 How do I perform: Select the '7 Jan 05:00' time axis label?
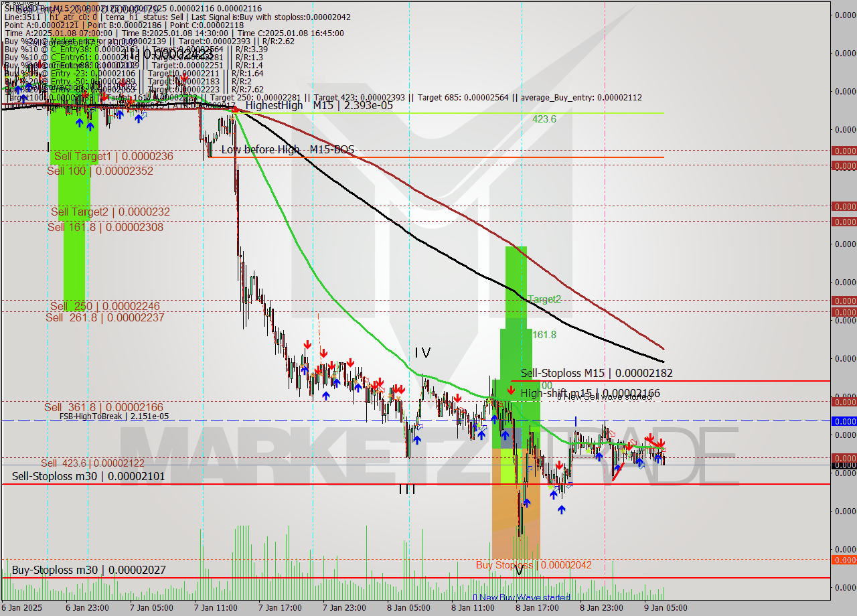(152, 608)
